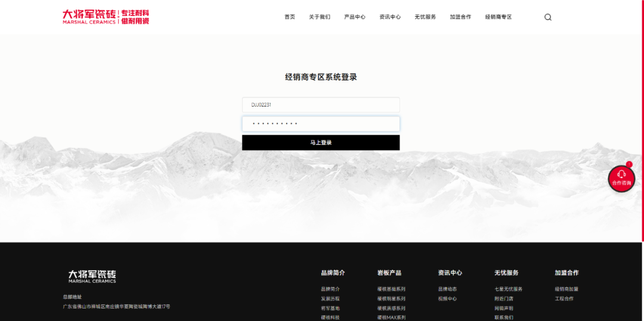This screenshot has width=644, height=321.
Task: Switch to 经销商专区 in the navigation bar
Action: pyautogui.click(x=499, y=17)
